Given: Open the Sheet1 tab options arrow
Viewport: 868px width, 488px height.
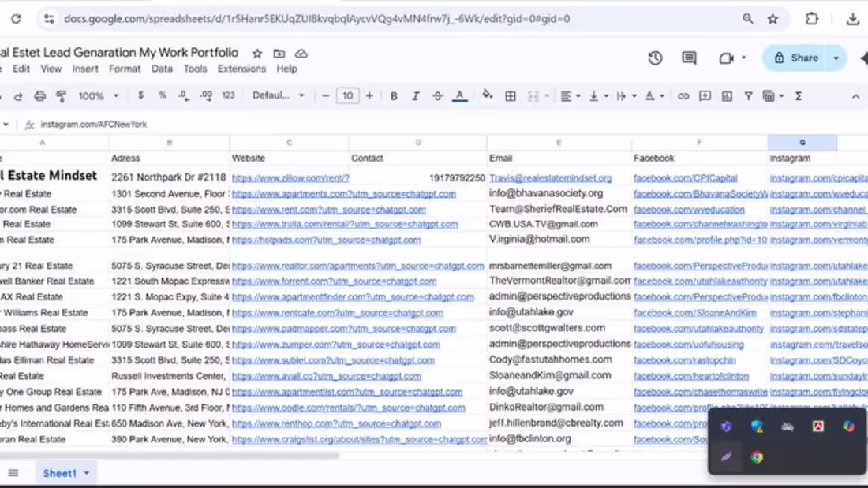Looking at the screenshot, I should coord(87,474).
